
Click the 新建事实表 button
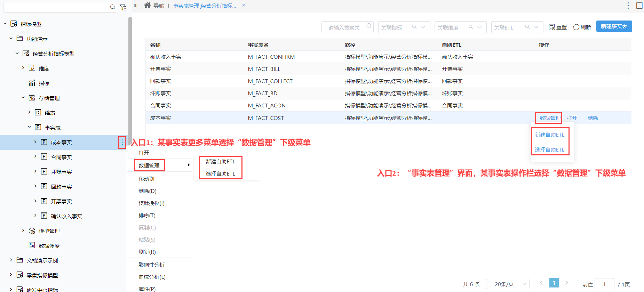[614, 26]
